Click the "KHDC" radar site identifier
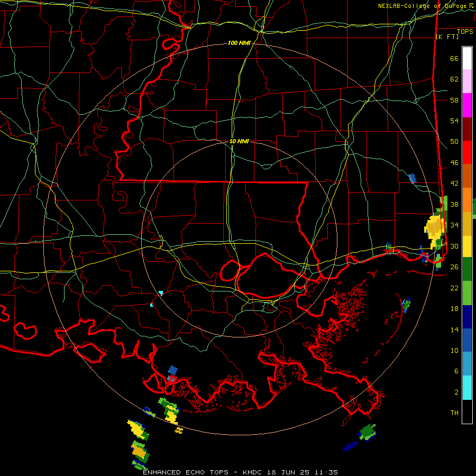The height and width of the screenshot is (476, 476). point(253,472)
